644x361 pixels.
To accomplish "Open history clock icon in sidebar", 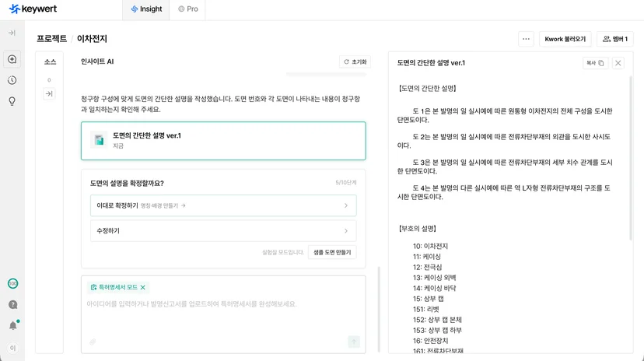I will pos(12,80).
